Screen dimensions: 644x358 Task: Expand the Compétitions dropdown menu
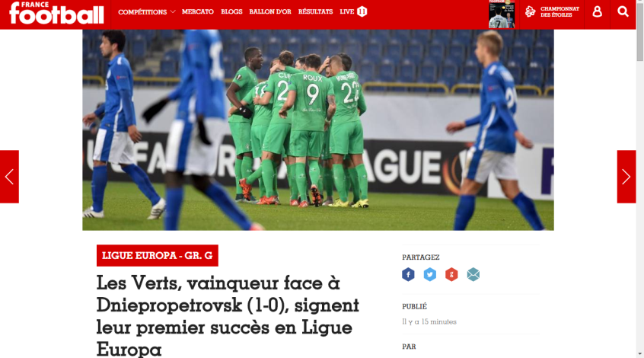[147, 12]
